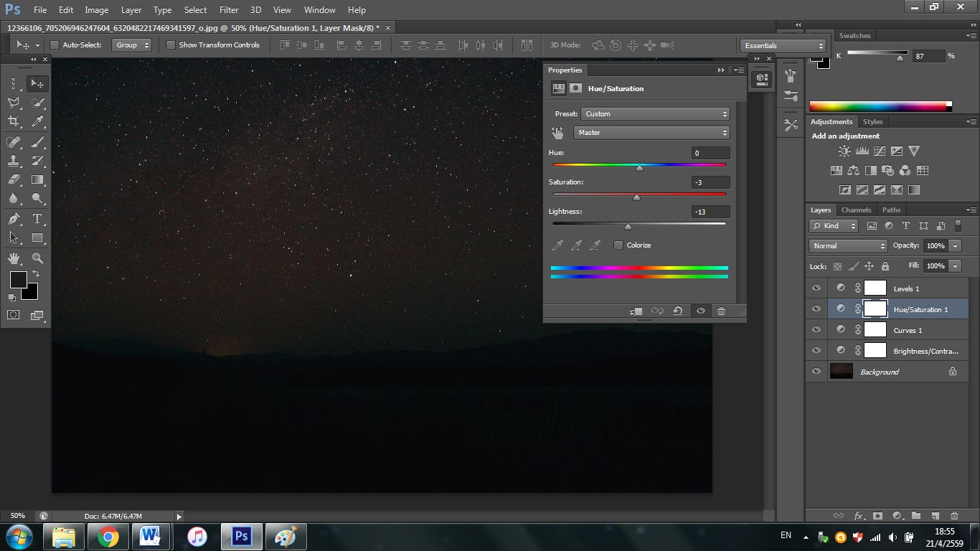
Task: Select the Horizontal Type tool
Action: tap(37, 219)
